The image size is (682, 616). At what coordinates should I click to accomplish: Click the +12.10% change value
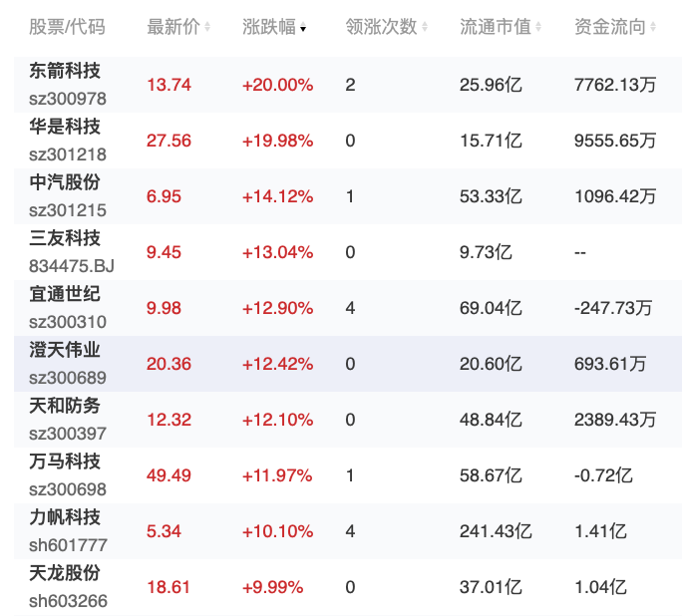pos(277,420)
